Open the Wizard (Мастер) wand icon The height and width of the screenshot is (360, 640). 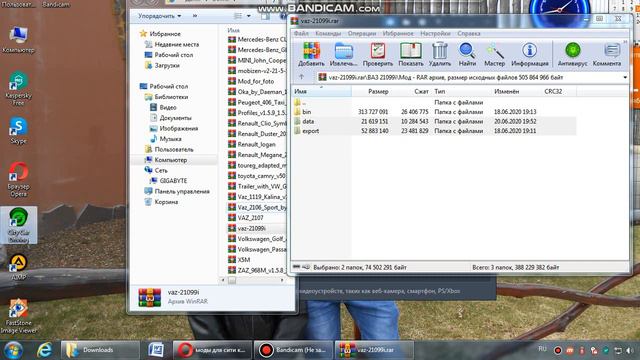click(x=494, y=54)
